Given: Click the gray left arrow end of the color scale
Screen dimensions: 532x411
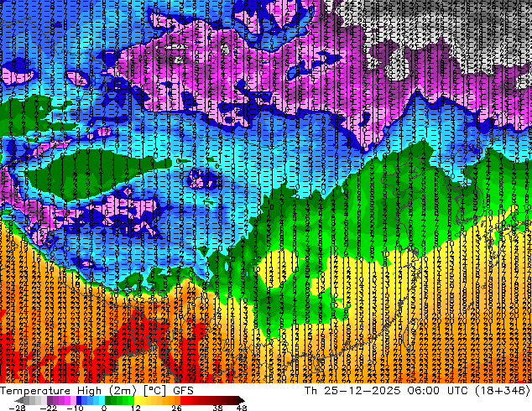Looking at the screenshot, I should coord(19,400).
